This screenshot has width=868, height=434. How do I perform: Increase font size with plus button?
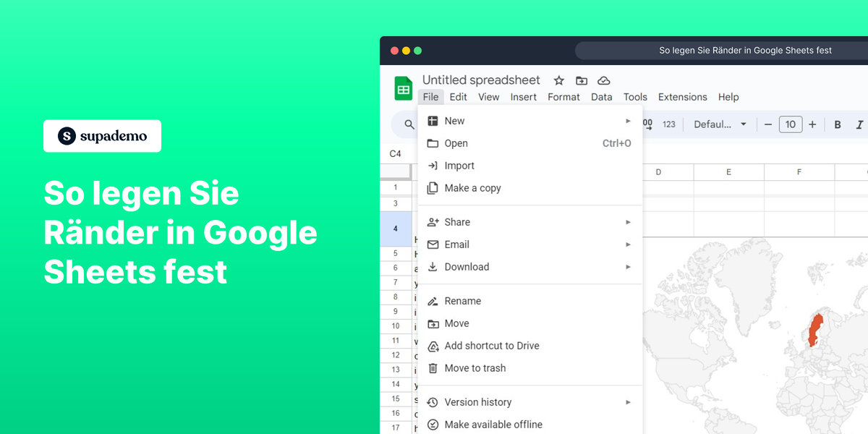(x=812, y=124)
